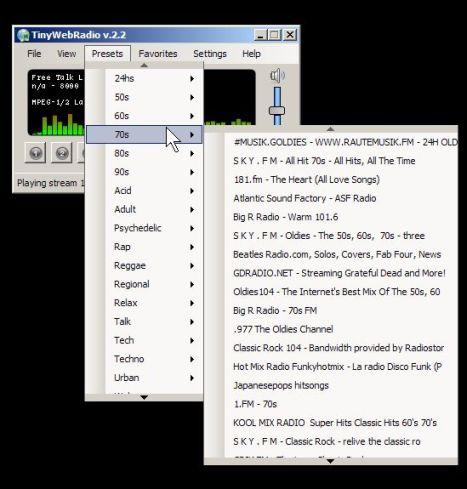Mute audio with the speaker icon
Viewport: 467px width, 489px height.
click(277, 76)
